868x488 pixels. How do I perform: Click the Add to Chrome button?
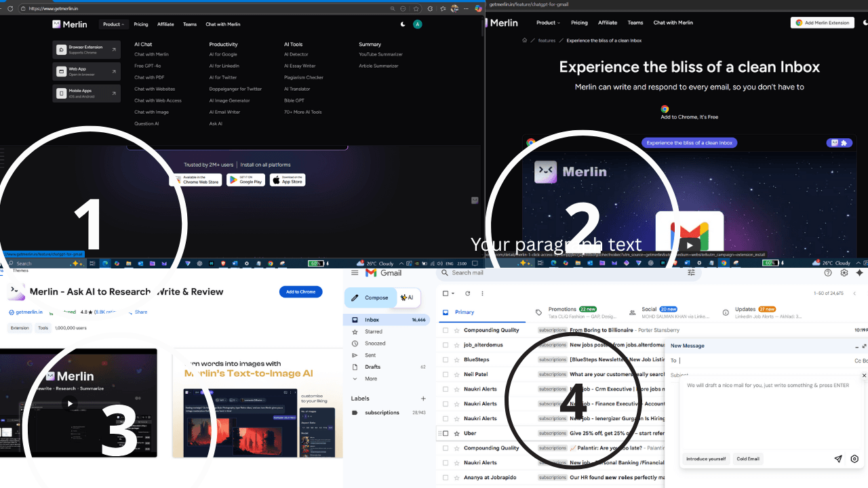coord(300,291)
